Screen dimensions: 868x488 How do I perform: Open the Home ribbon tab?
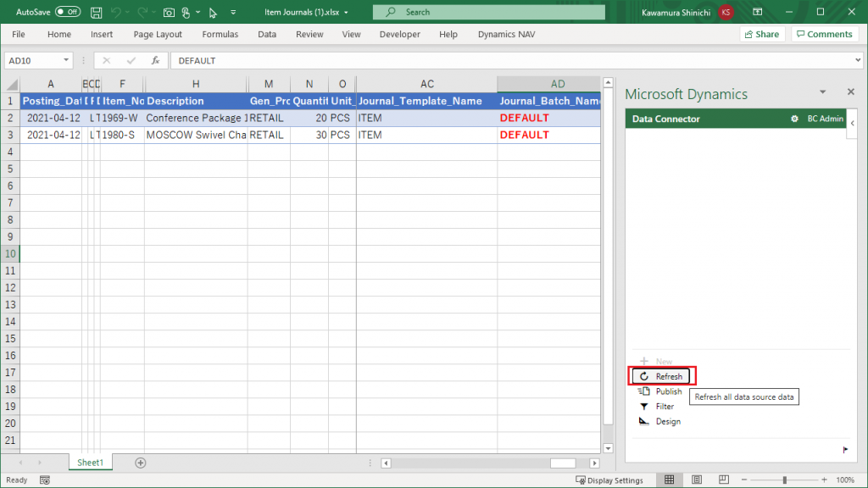(x=59, y=34)
